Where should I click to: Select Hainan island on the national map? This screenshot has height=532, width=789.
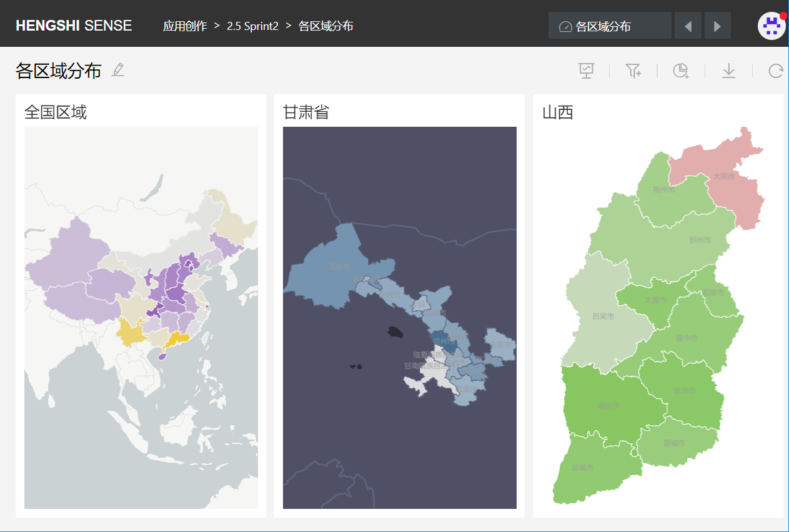(x=161, y=357)
